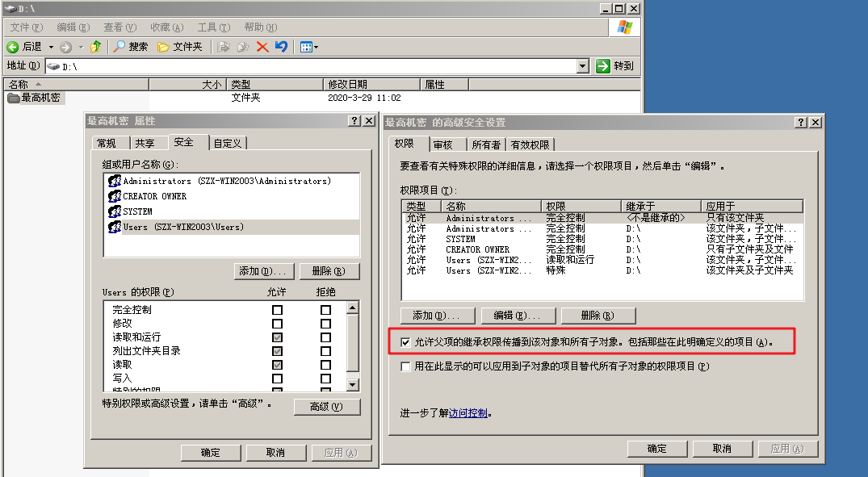This screenshot has height=477, width=868.
Task: Click 删除(R) button in Properties dialog
Action: point(329,271)
